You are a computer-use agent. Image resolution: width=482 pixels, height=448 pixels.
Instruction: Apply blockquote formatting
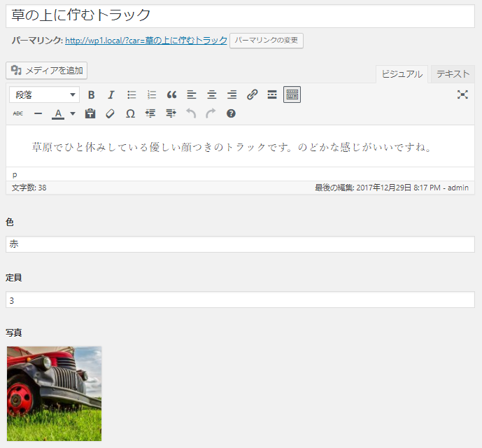tap(172, 94)
